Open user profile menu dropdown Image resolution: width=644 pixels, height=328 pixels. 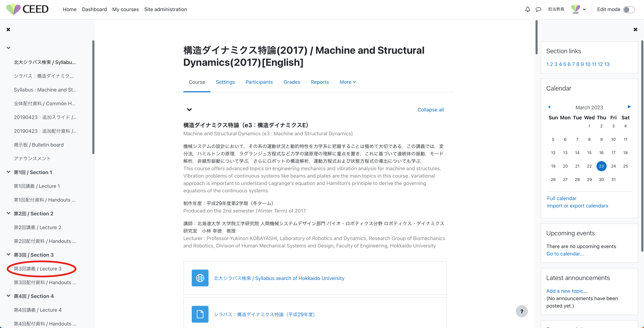coord(578,10)
